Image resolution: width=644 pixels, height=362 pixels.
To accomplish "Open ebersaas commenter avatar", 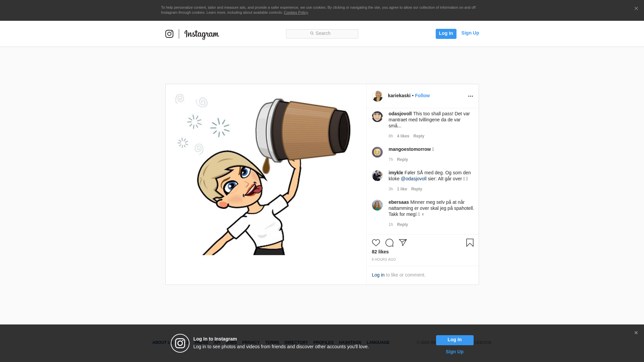I will pos(377,205).
